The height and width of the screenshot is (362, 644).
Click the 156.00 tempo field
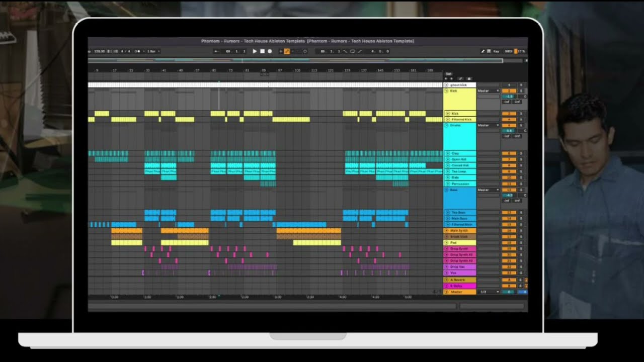[x=100, y=51]
